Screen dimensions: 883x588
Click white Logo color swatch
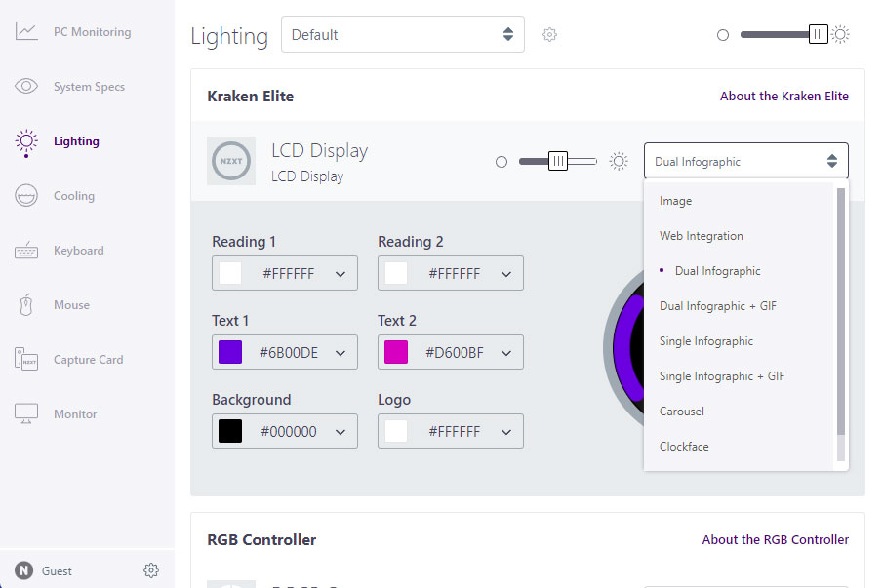(x=396, y=431)
